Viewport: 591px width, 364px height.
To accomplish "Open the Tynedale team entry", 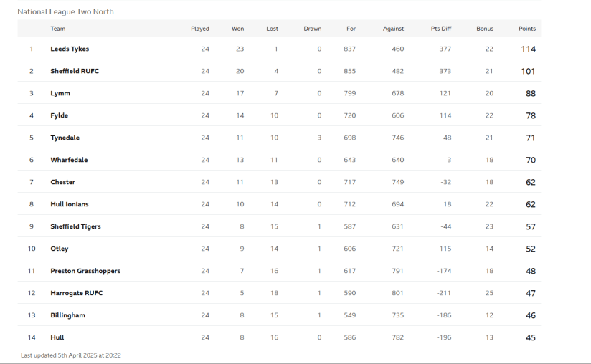I will click(x=65, y=138).
